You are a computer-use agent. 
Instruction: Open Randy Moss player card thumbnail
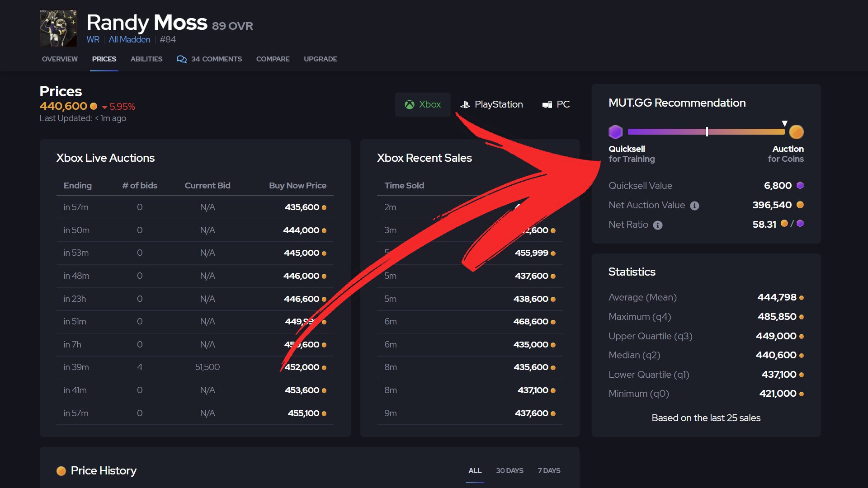pyautogui.click(x=58, y=28)
